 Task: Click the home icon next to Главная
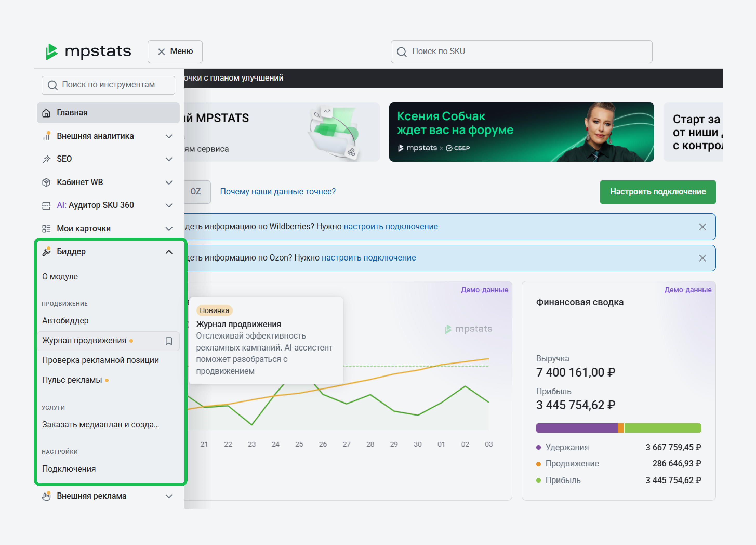pyautogui.click(x=46, y=113)
